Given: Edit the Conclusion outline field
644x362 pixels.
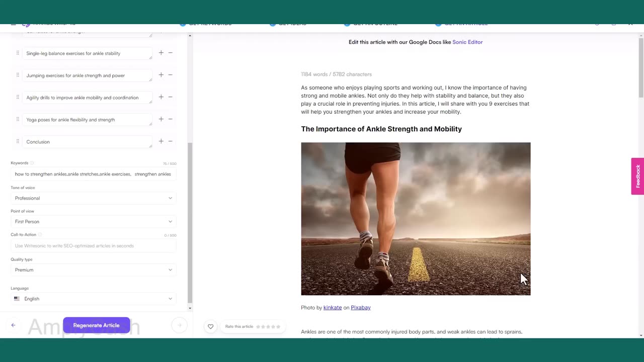Looking at the screenshot, I should (87, 142).
